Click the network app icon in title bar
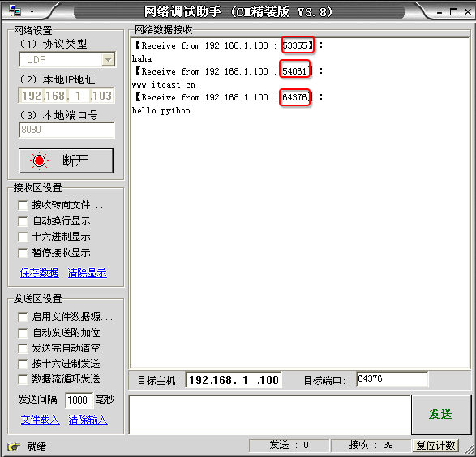 point(15,11)
